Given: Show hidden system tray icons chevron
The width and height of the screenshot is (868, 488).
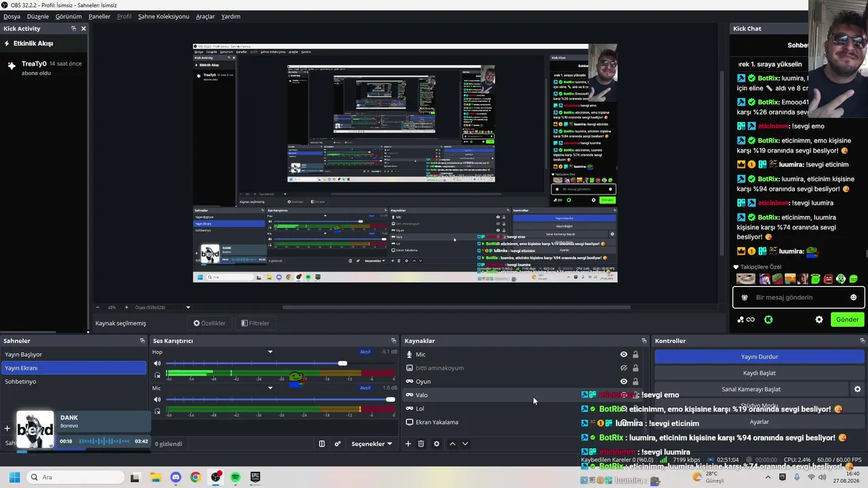Looking at the screenshot, I should pos(768,477).
